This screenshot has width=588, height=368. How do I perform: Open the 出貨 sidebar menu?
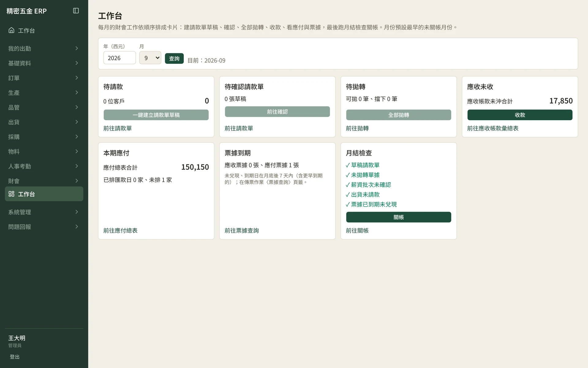click(x=44, y=122)
